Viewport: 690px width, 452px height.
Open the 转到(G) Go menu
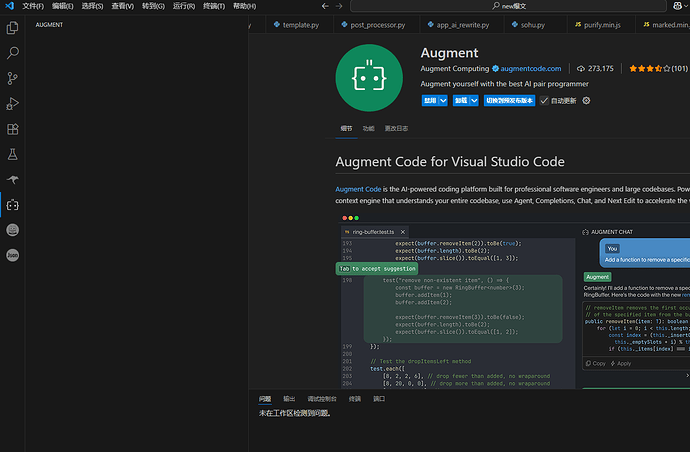click(153, 6)
